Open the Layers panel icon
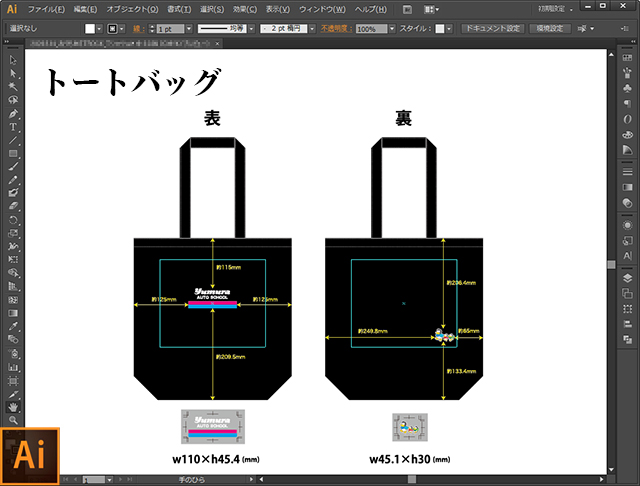 click(627, 278)
